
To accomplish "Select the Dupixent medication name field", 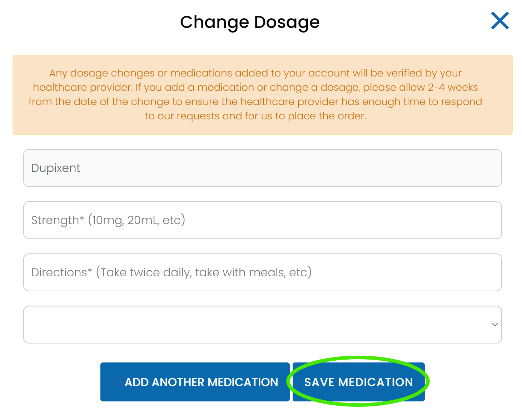I will coord(262,168).
